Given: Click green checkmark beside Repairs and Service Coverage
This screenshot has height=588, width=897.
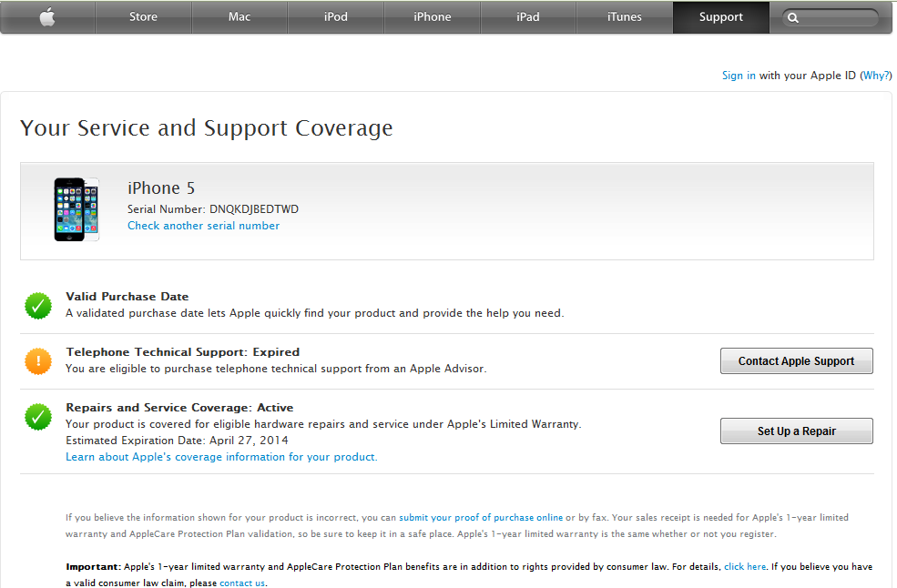Looking at the screenshot, I should tap(38, 416).
